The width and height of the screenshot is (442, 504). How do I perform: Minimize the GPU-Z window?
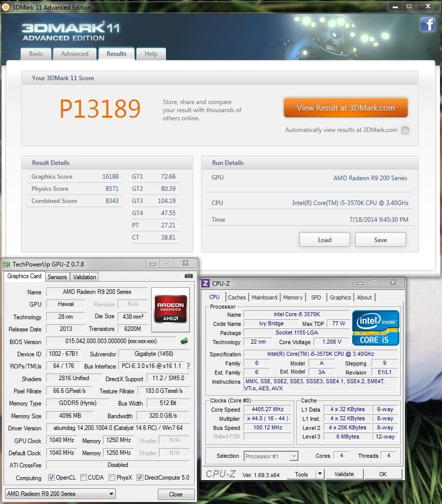pyautogui.click(x=152, y=263)
